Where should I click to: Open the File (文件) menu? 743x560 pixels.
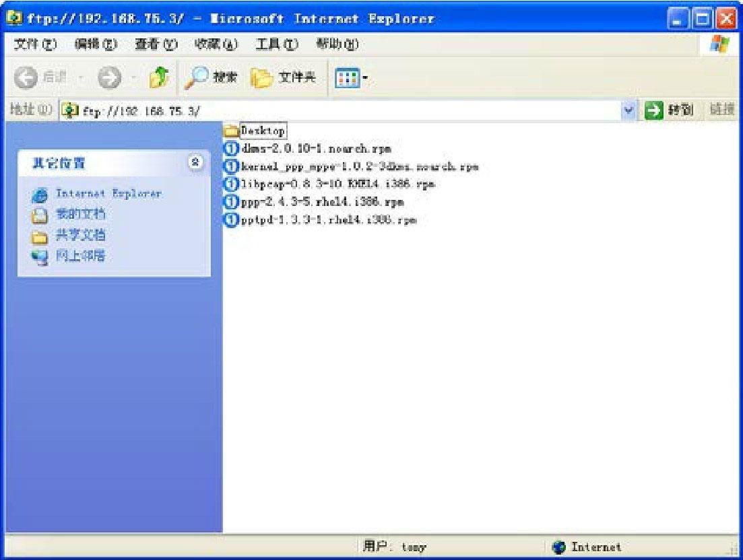(35, 44)
